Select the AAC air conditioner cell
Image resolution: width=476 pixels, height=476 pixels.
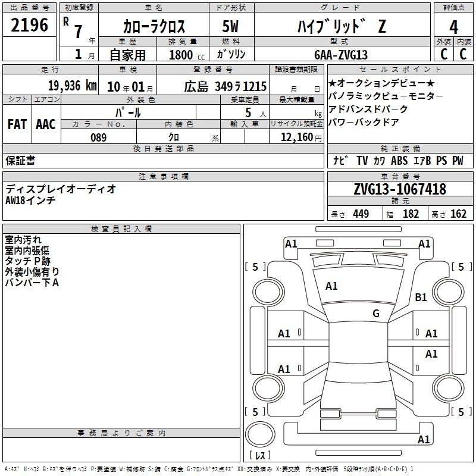[45, 124]
